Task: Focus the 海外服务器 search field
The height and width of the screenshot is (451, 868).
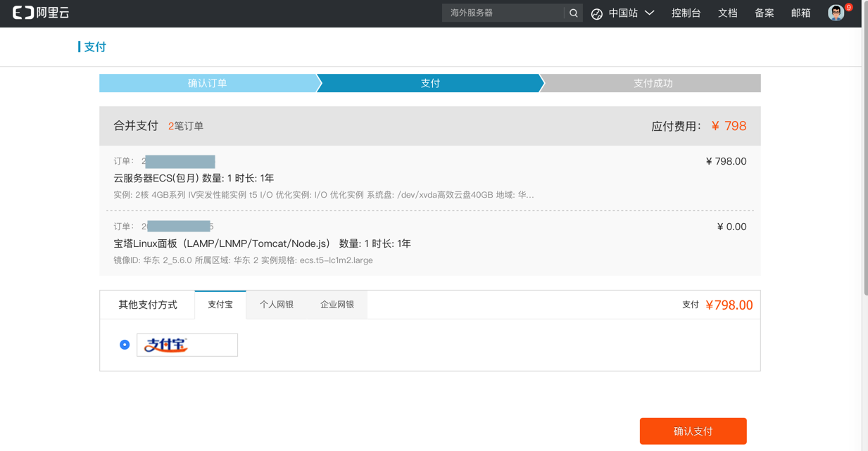Action: tap(503, 13)
